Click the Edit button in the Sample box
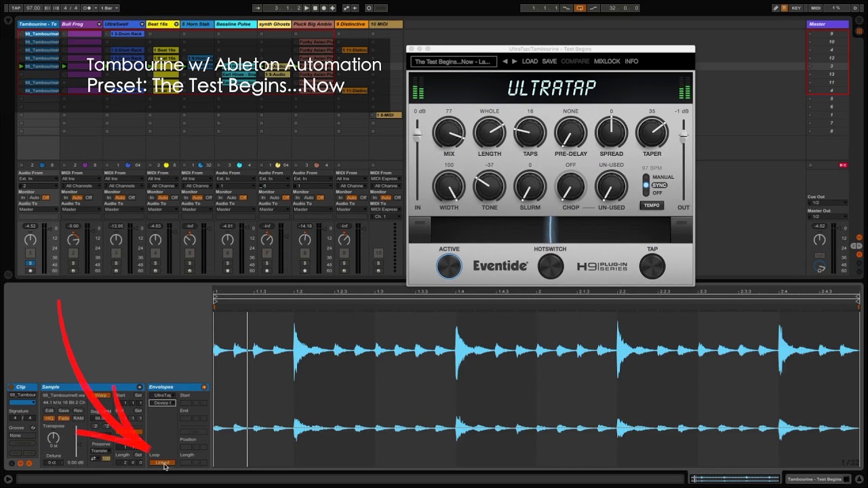The image size is (868, 488). (50, 411)
